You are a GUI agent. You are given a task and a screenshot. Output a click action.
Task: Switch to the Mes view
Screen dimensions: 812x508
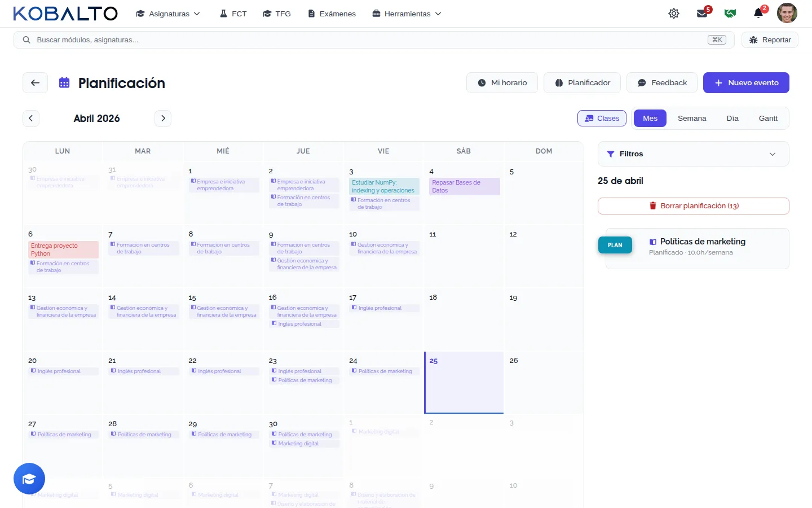pyautogui.click(x=650, y=118)
